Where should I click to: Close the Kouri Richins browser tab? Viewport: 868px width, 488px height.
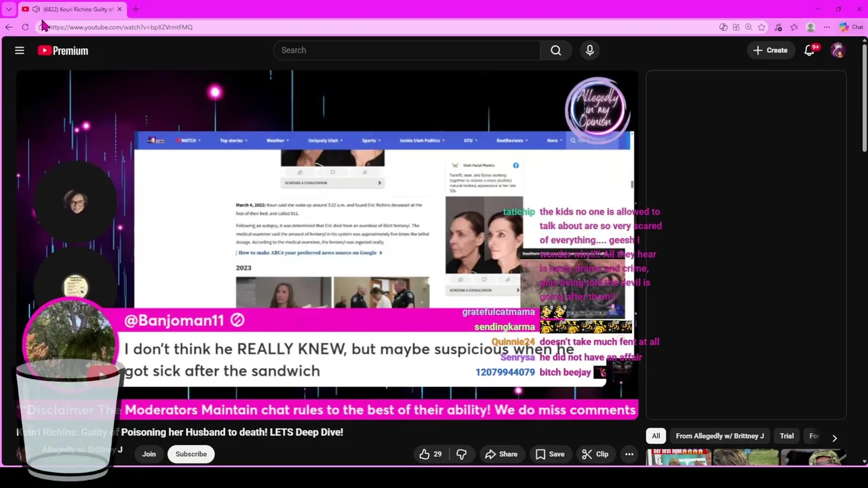pos(119,9)
